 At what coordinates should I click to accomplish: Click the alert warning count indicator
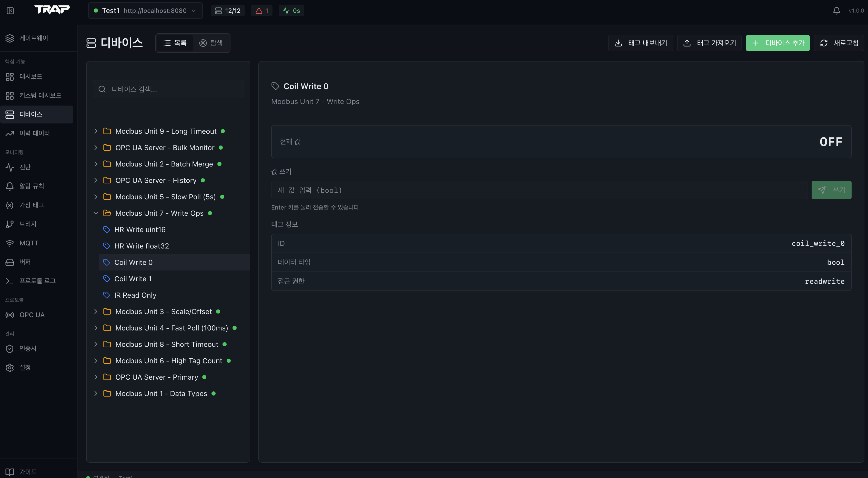tap(261, 11)
